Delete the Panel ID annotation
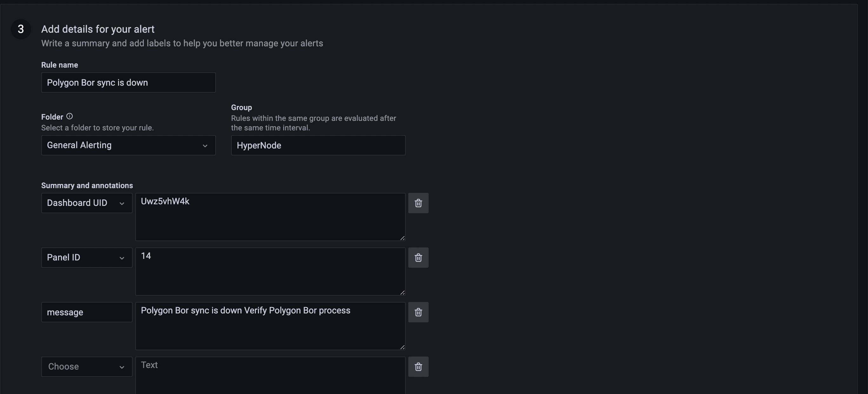The width and height of the screenshot is (868, 394). click(418, 258)
